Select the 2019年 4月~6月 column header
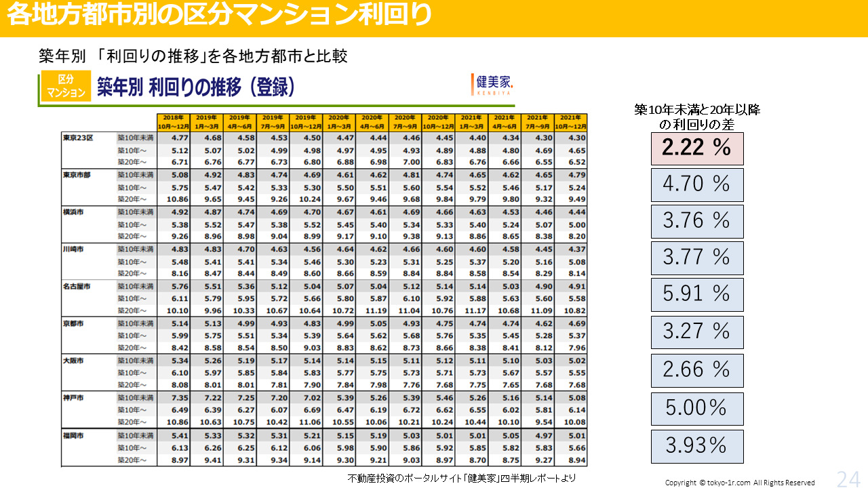Viewport: 868px width, 488px height. click(x=239, y=122)
